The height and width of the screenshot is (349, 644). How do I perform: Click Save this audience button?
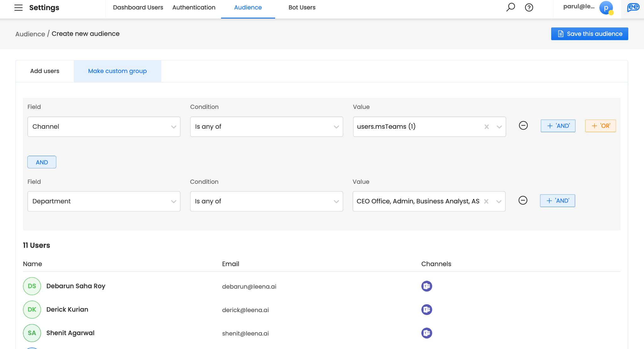589,34
